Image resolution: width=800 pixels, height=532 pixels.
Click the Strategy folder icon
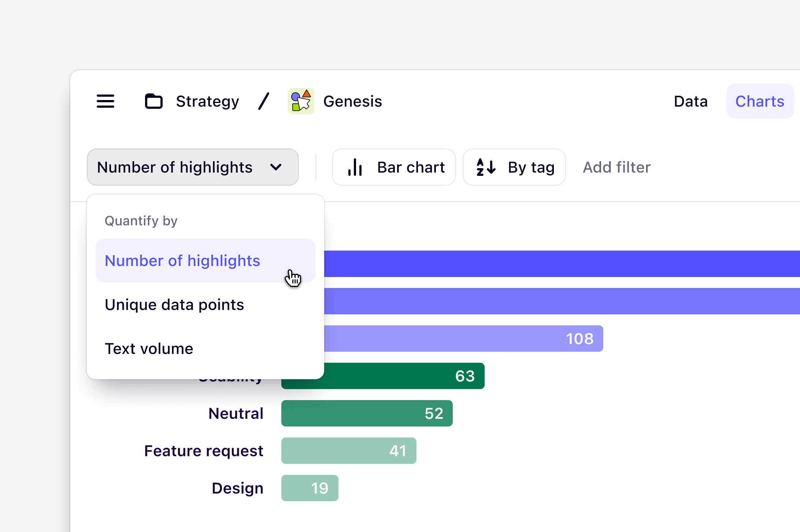(153, 101)
